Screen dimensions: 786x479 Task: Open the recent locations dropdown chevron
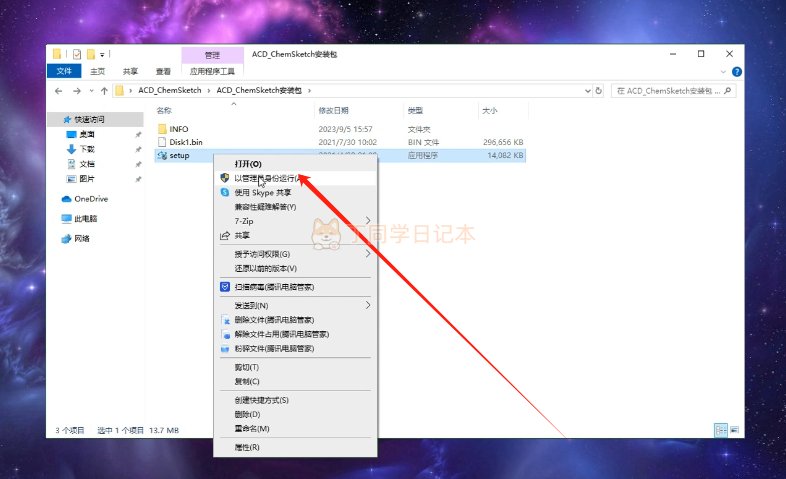point(91,91)
